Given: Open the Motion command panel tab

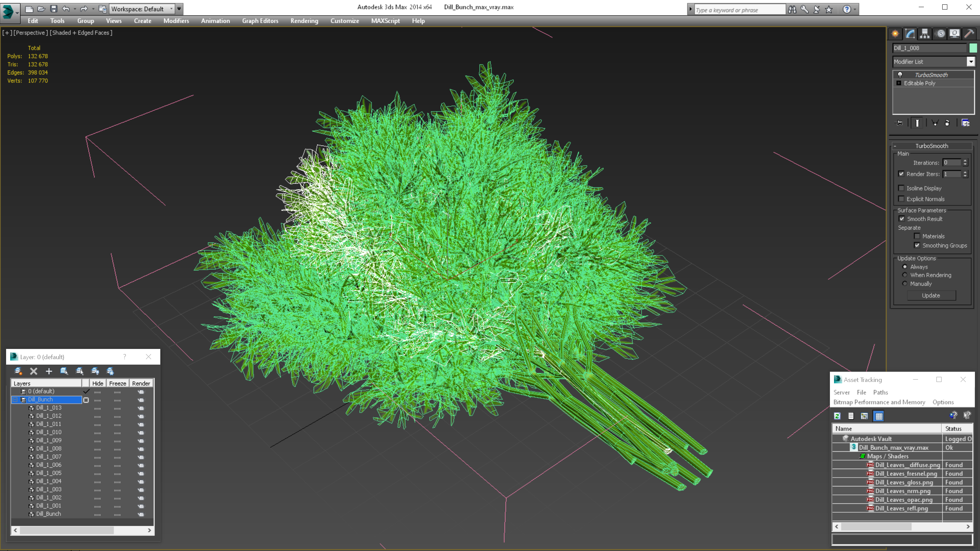Looking at the screenshot, I should click(940, 34).
